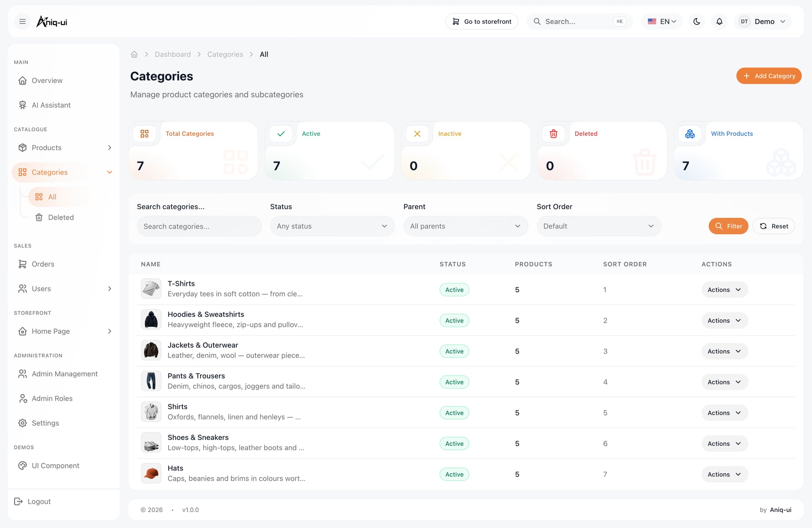The width and height of the screenshot is (812, 528).
Task: Click the Active badge for Hats
Action: coord(454,474)
